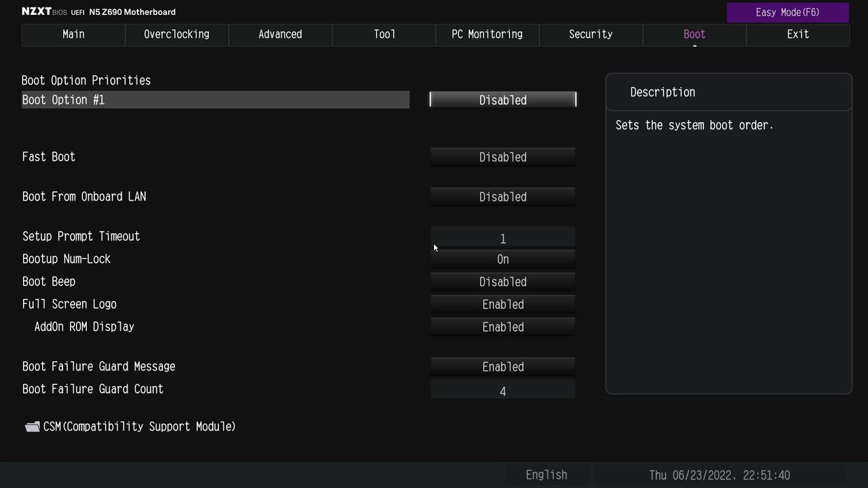Select the Bootup Num-Lock label
Screen dimensions: 868x488
(x=66, y=259)
